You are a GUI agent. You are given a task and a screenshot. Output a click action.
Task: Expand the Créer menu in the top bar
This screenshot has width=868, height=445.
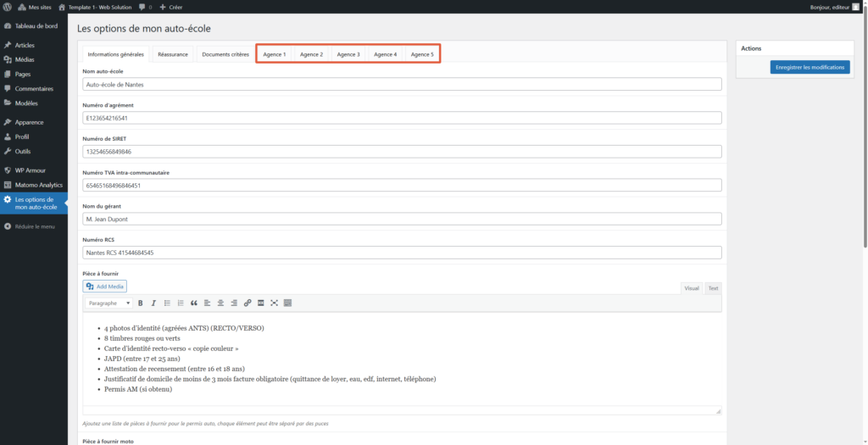tap(170, 6)
